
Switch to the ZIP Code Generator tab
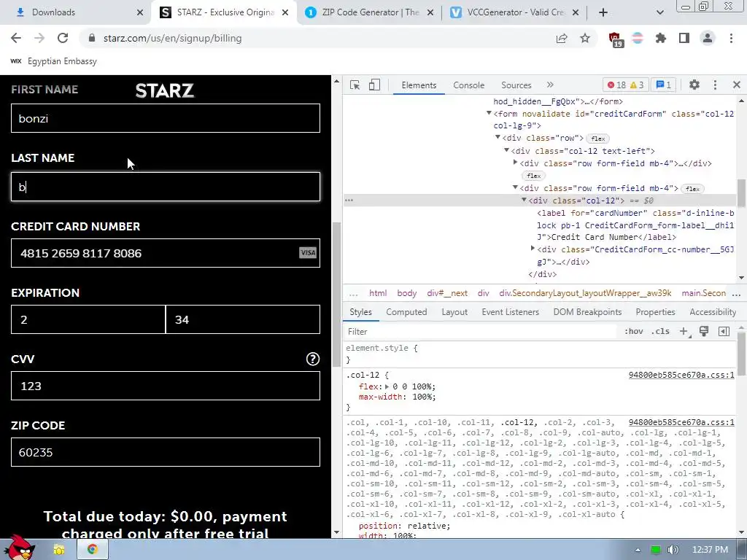click(x=369, y=12)
